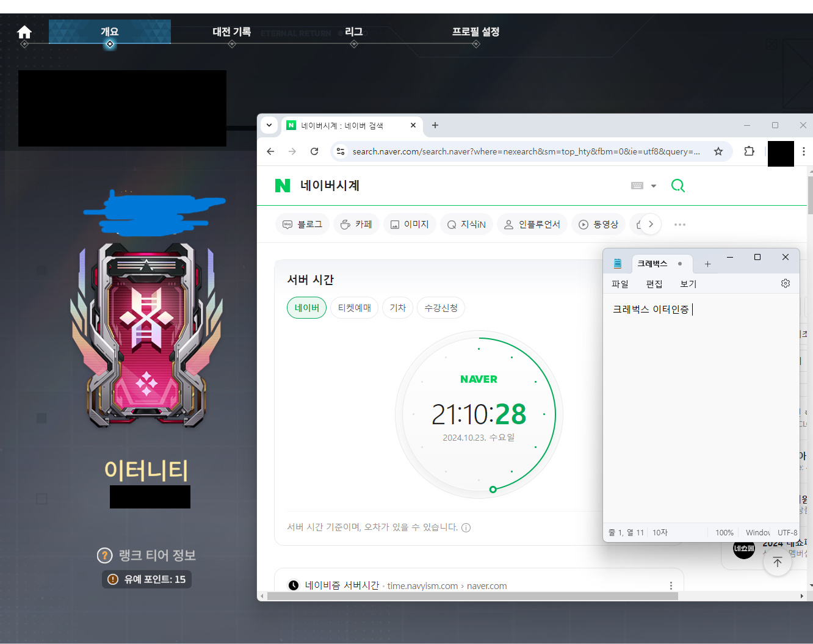
Task: Open the 랭크 티어 정보 label
Action: tap(157, 555)
